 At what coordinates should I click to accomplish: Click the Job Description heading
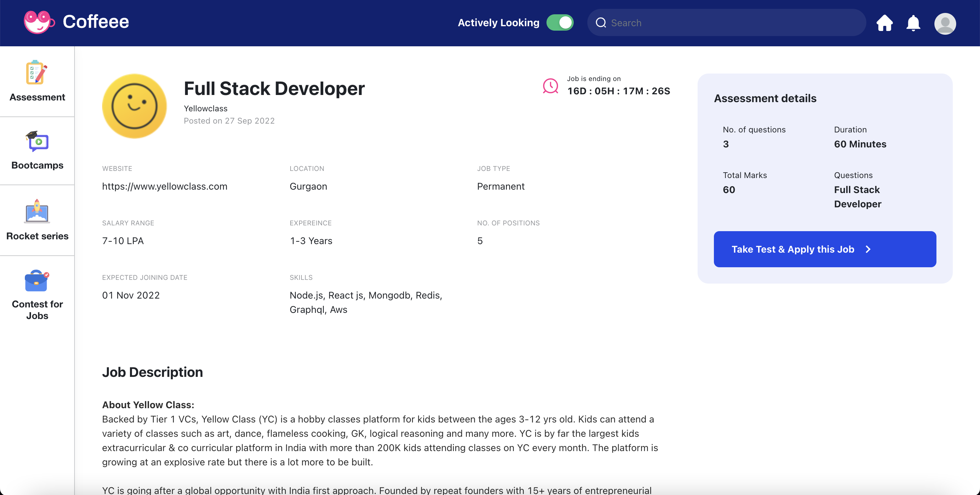(x=152, y=372)
